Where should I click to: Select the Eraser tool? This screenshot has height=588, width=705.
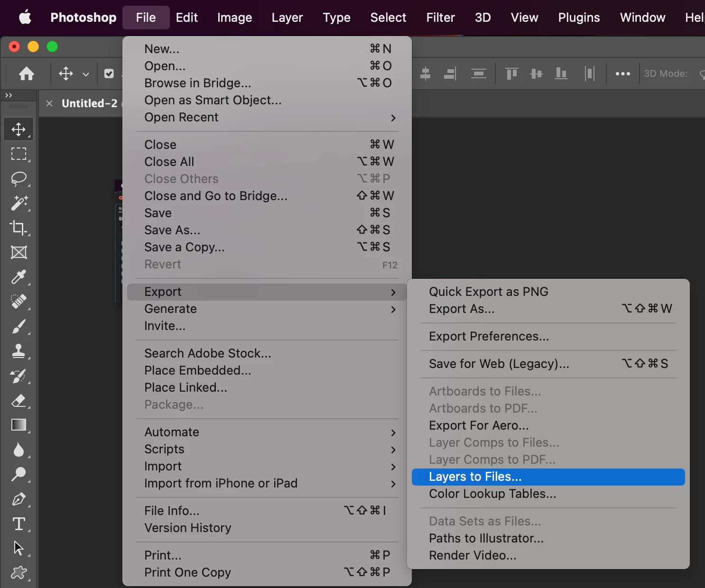[x=19, y=401]
